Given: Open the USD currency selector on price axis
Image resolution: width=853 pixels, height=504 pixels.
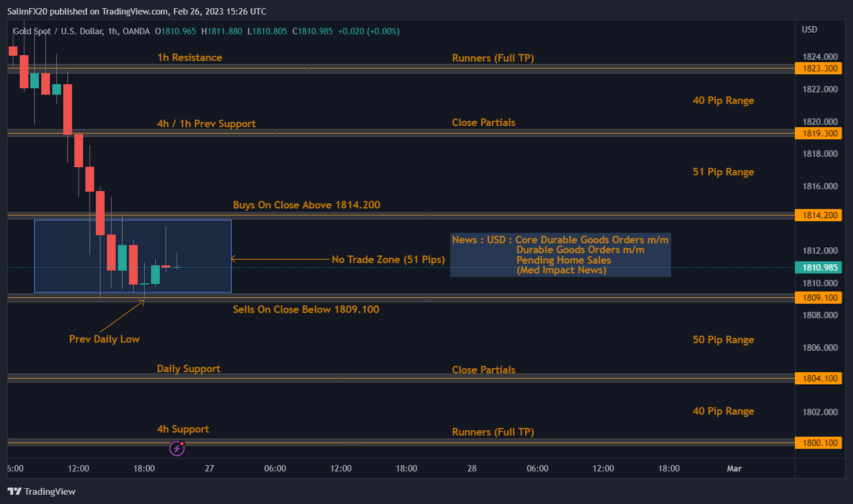Looking at the screenshot, I should [x=809, y=30].
